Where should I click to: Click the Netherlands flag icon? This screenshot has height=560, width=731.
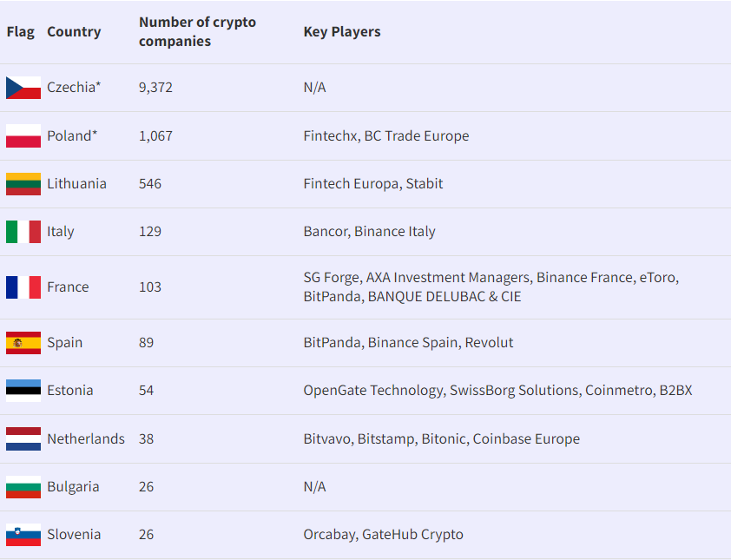[23, 438]
